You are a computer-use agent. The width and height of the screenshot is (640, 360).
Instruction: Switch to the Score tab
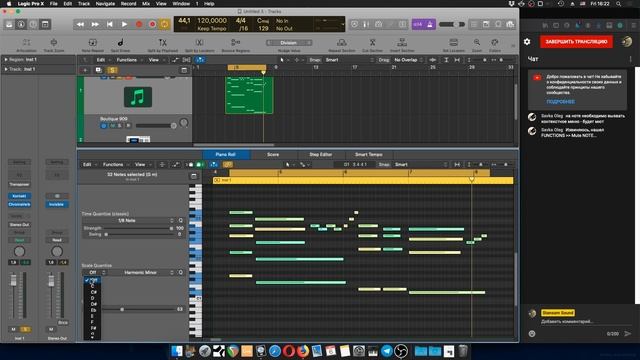(x=273, y=155)
